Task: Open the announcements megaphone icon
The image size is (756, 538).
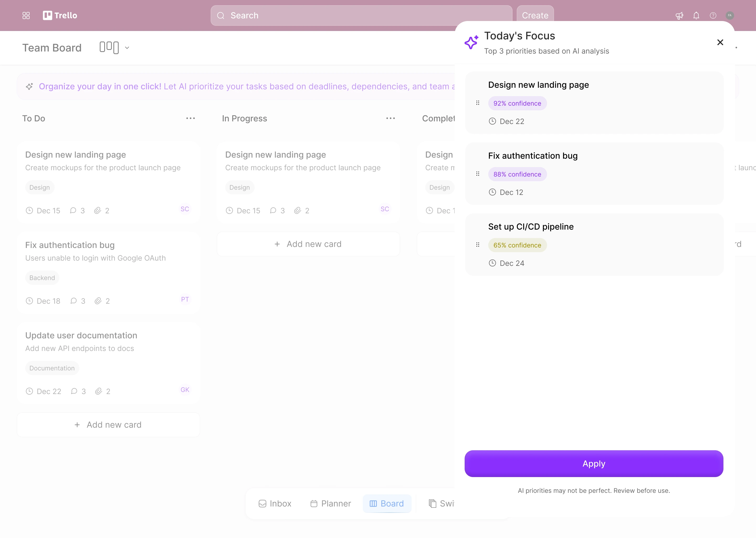Action: click(679, 15)
